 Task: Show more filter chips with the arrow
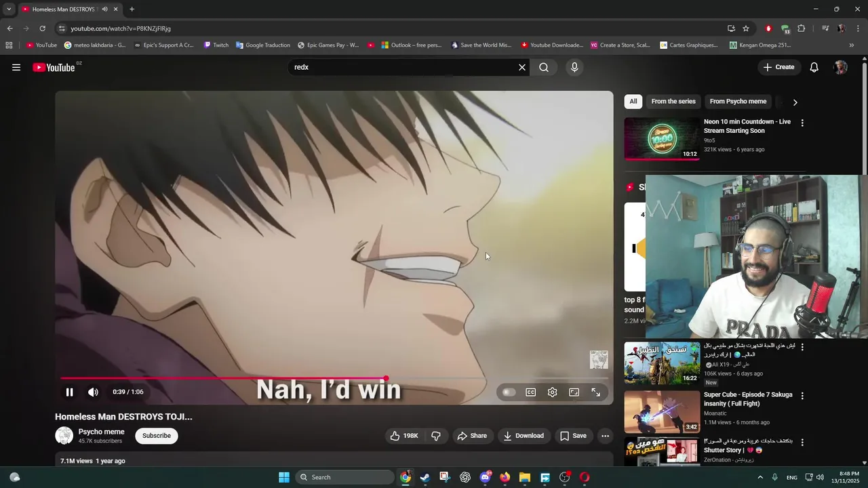click(x=795, y=102)
